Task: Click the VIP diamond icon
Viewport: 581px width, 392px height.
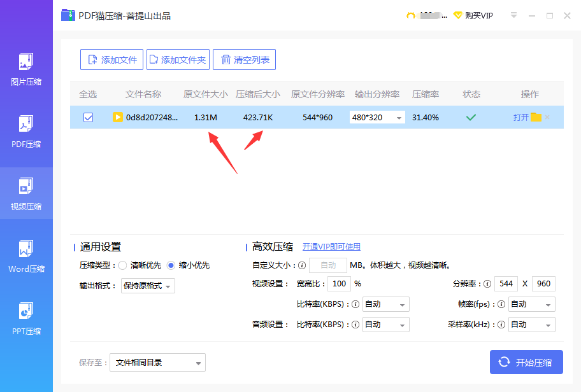Action: coord(458,15)
